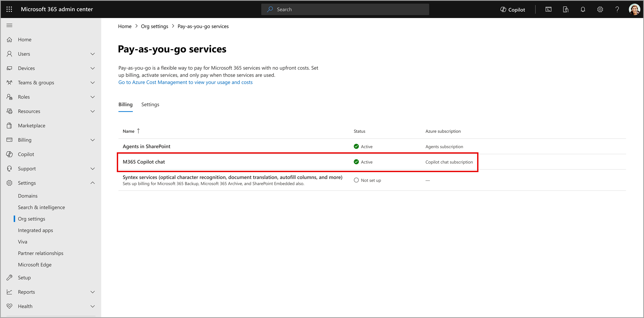The height and width of the screenshot is (318, 644).
Task: Click M365 Copilot chat Active status
Action: pyautogui.click(x=364, y=162)
